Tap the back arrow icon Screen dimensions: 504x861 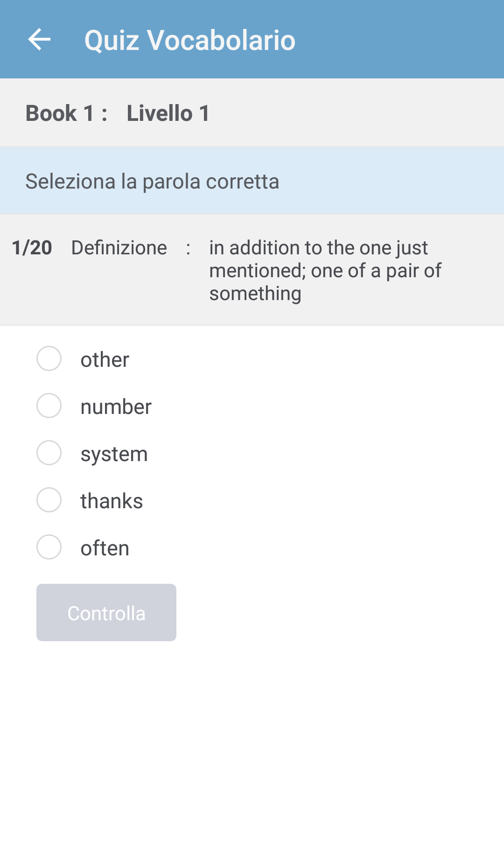tap(39, 39)
